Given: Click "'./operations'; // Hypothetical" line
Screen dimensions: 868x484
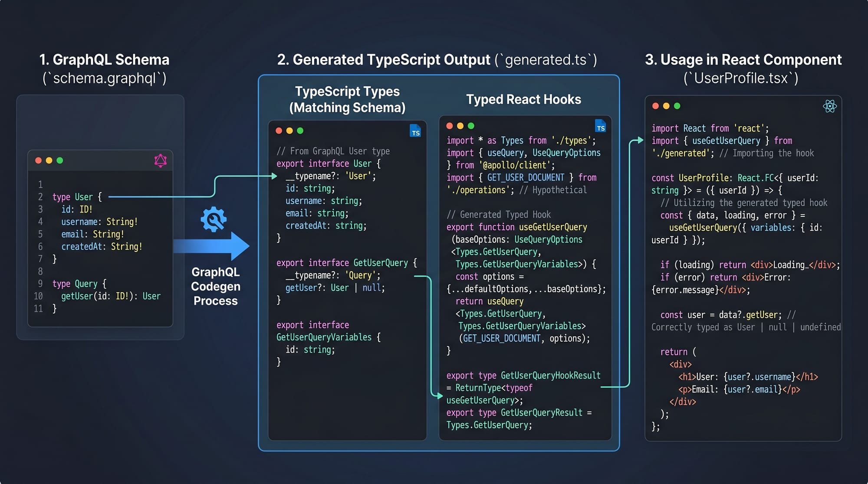Looking at the screenshot, I should 516,190.
